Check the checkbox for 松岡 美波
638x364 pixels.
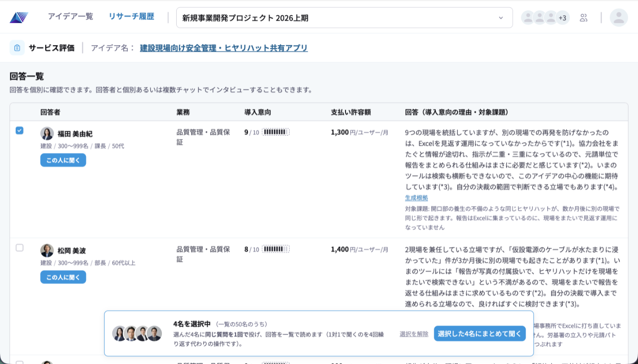point(20,248)
